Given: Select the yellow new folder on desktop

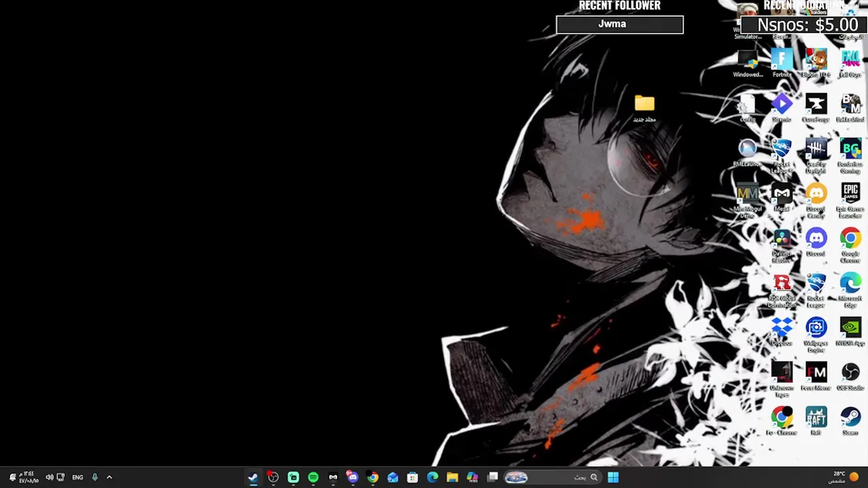Looking at the screenshot, I should click(644, 108).
